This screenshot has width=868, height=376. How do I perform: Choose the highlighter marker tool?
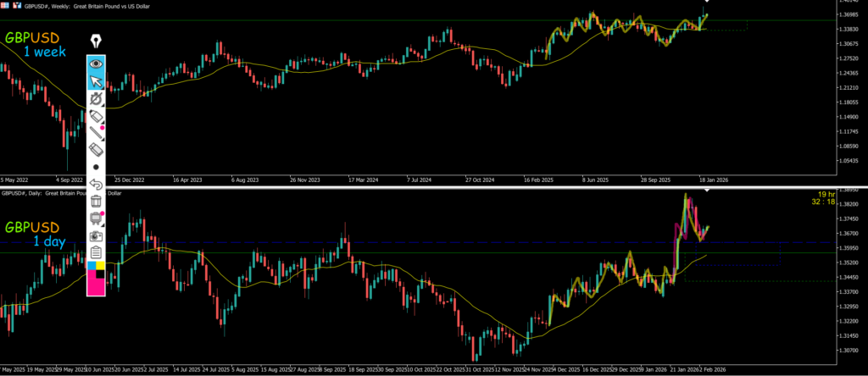(x=97, y=116)
